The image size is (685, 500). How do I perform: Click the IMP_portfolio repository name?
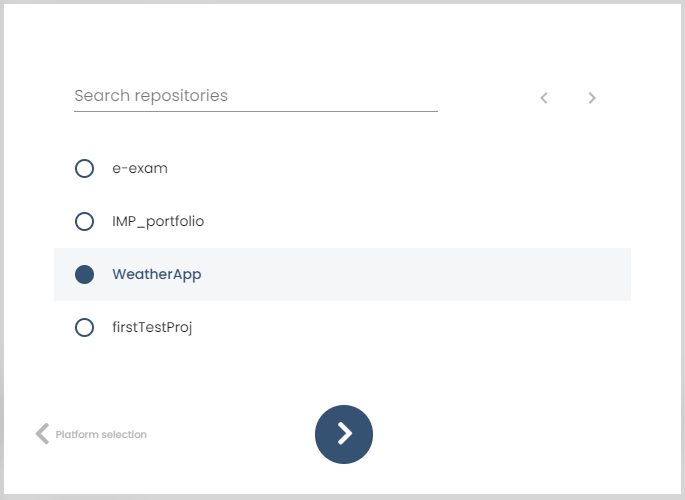point(158,221)
